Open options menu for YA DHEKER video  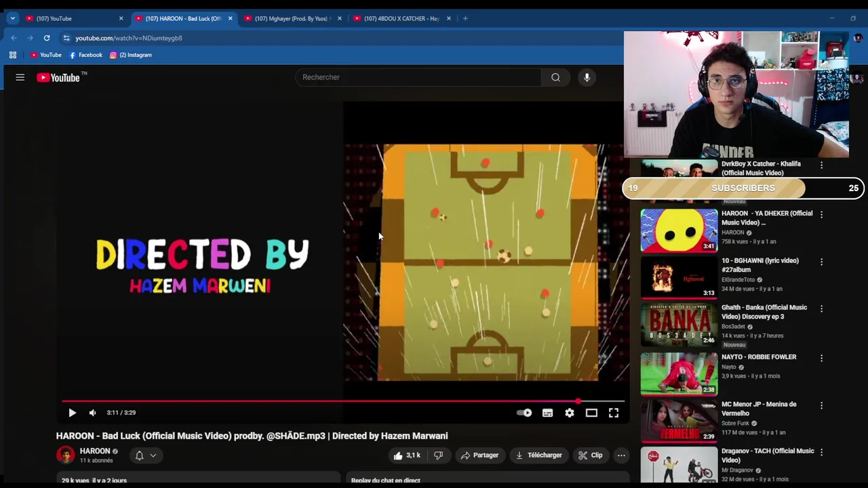click(821, 215)
